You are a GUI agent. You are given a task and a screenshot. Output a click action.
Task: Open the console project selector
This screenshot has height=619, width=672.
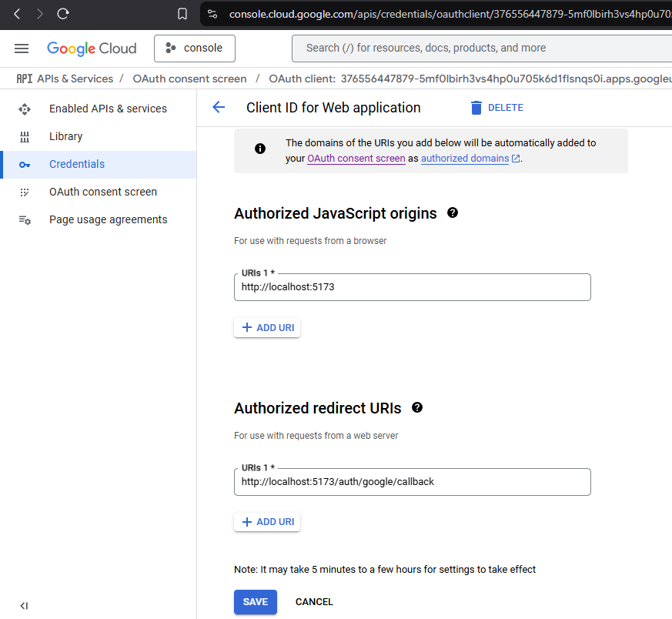coord(195,49)
